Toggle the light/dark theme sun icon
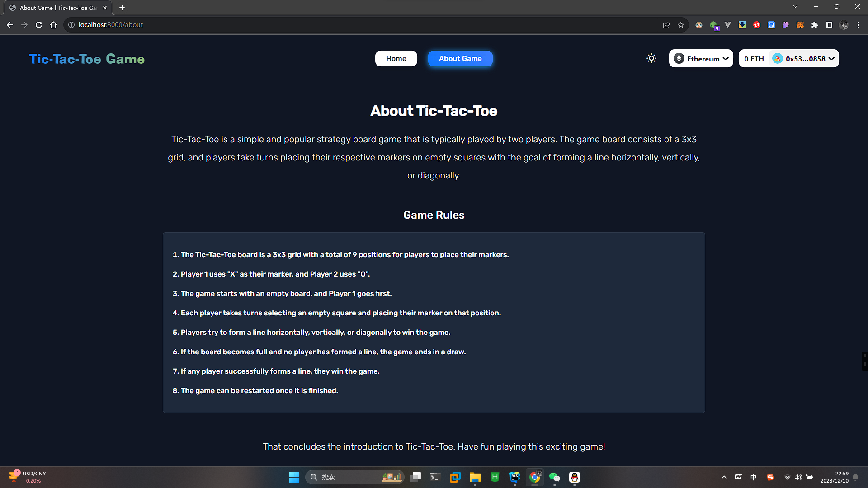868x488 pixels. tap(651, 58)
